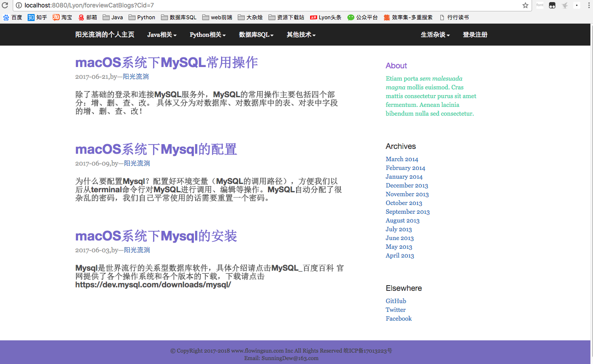Image resolution: width=593 pixels, height=364 pixels.
Task: Open the March 2014 archive
Action: pos(402,159)
